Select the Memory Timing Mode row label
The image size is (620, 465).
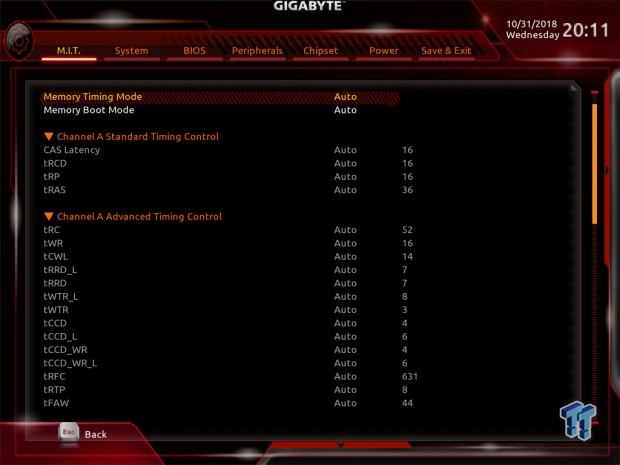point(93,97)
